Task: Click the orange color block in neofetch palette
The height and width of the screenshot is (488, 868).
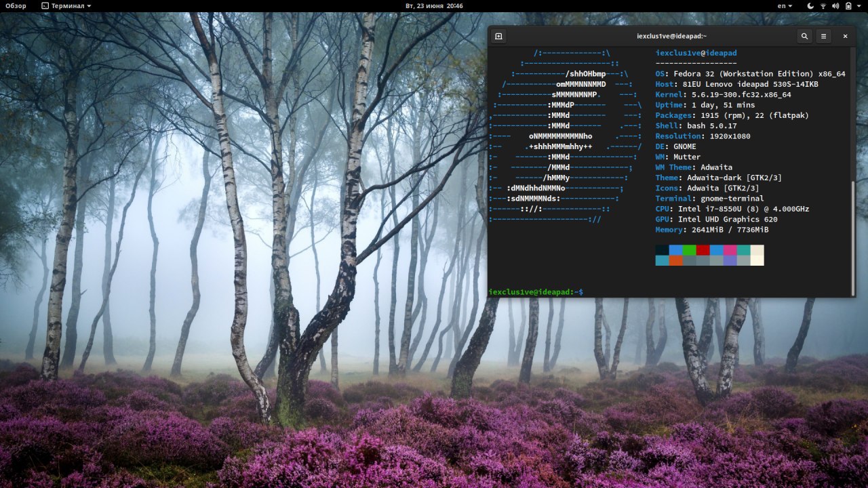Action: pos(675,260)
